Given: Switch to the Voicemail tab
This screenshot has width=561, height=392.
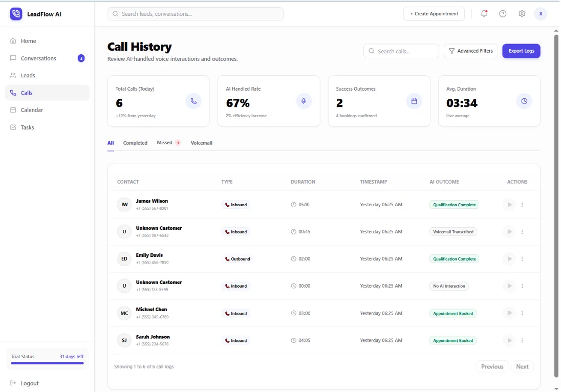Looking at the screenshot, I should (x=202, y=143).
